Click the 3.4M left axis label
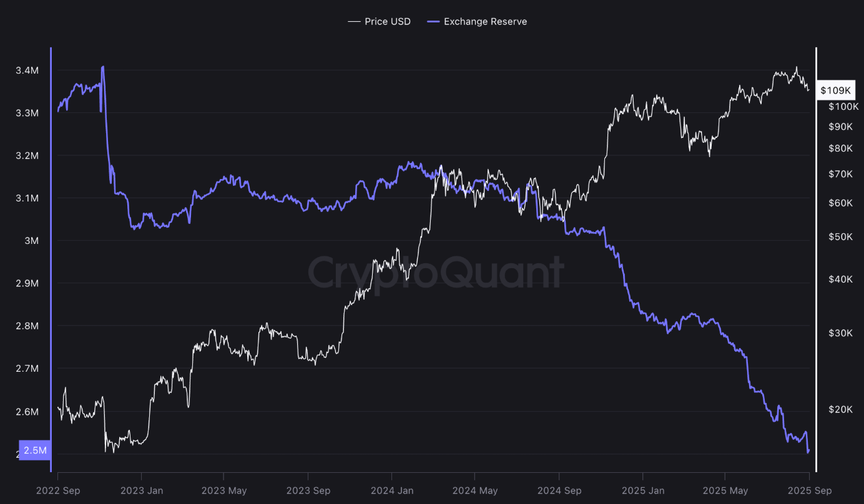This screenshot has height=504, width=864. click(x=27, y=70)
